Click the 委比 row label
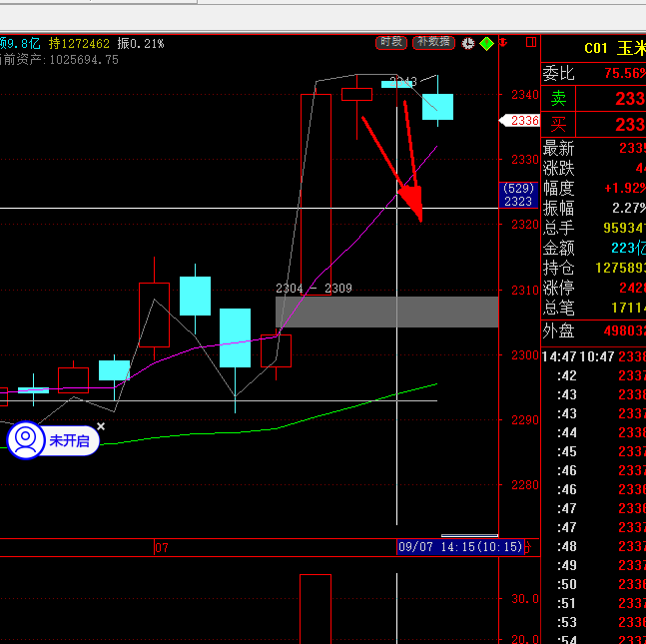The image size is (646, 644). coord(558,73)
